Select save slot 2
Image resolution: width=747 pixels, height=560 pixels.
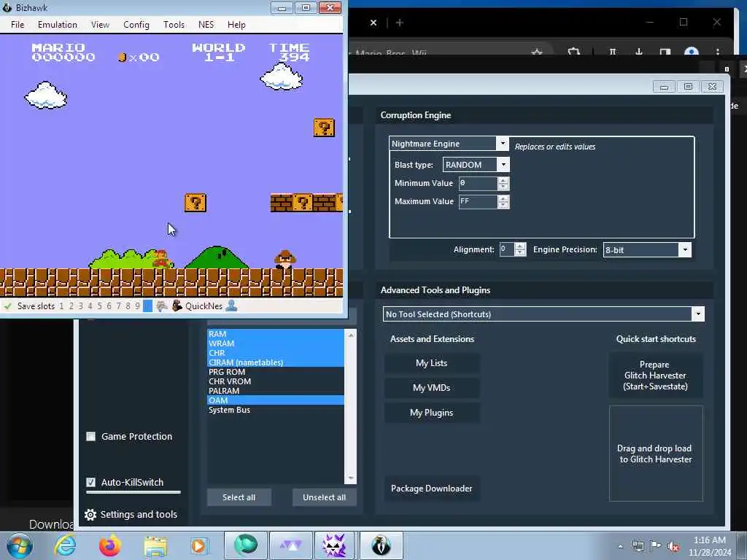pos(71,306)
